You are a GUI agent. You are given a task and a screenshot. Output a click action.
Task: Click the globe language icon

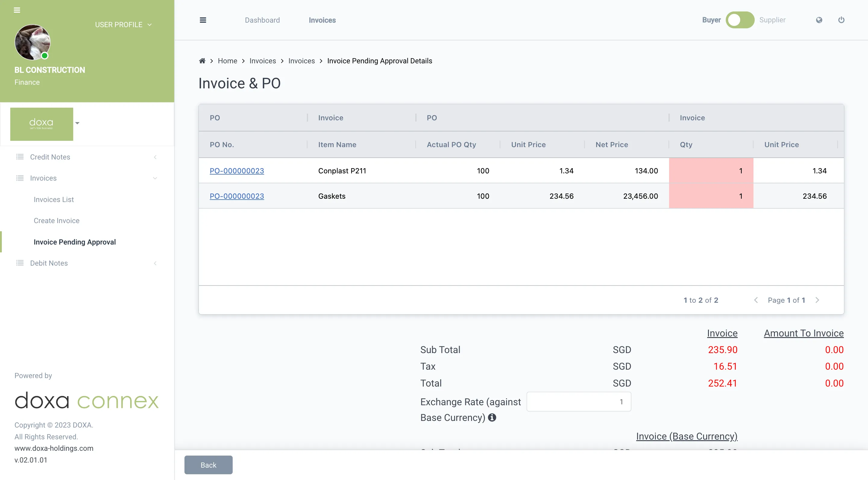click(x=819, y=20)
